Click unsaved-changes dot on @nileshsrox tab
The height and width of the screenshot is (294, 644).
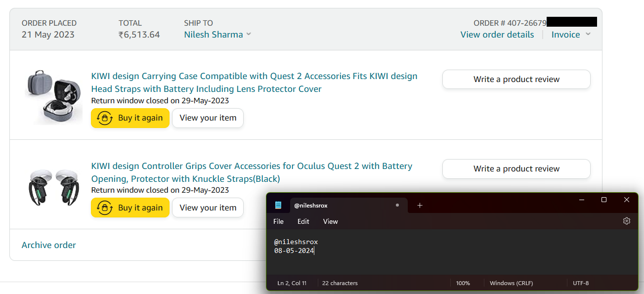pyautogui.click(x=397, y=205)
